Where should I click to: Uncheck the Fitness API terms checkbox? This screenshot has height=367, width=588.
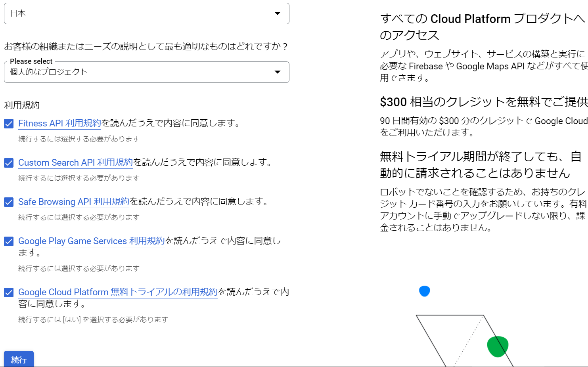(9, 124)
